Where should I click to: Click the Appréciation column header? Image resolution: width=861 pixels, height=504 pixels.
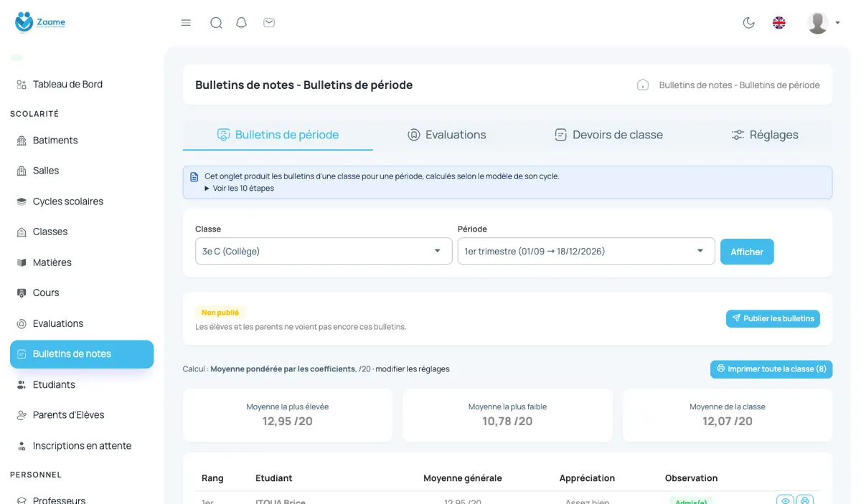[x=587, y=478]
